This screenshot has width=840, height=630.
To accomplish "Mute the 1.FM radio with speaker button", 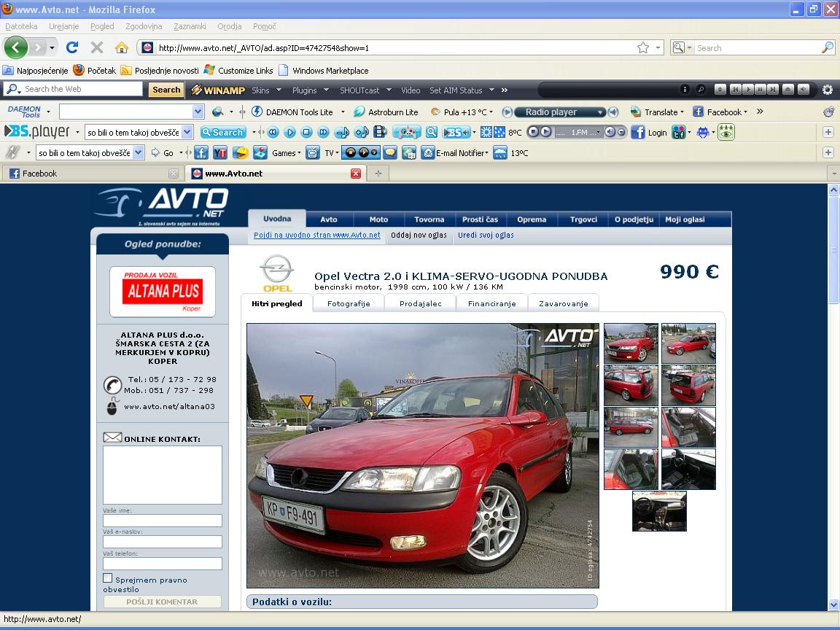I will 610,132.
